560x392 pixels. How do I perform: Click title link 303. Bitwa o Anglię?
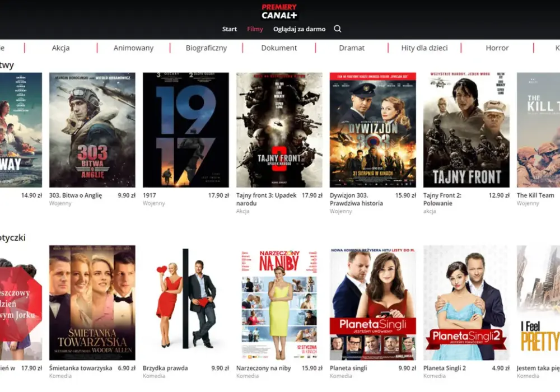[76, 195]
